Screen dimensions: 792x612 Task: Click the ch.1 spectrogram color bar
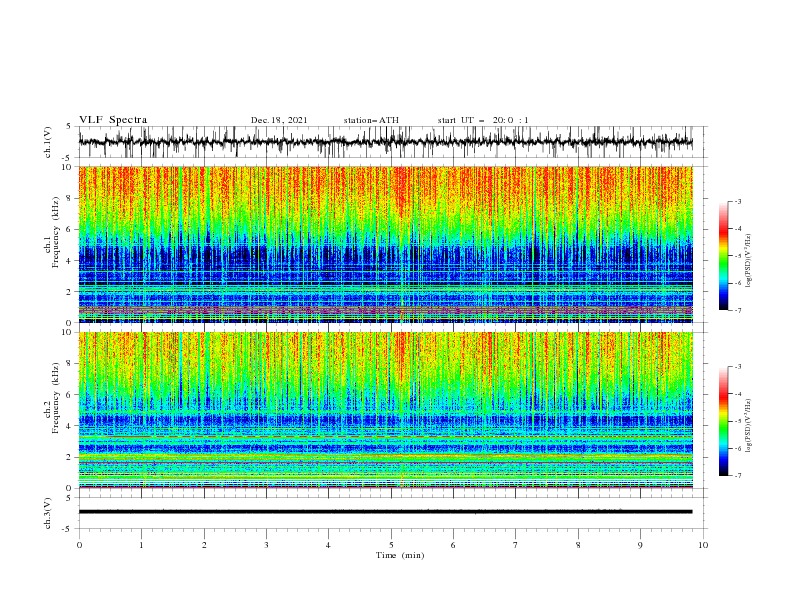[723, 256]
